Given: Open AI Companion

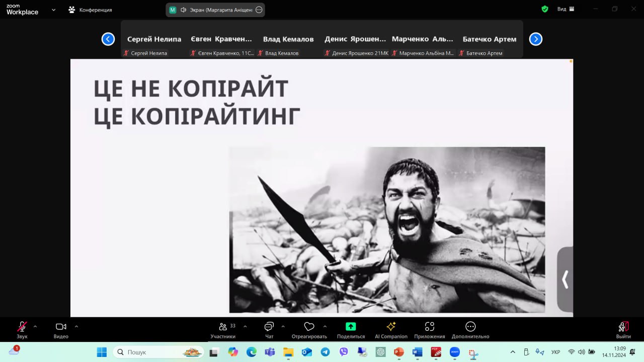Looking at the screenshot, I should point(391,327).
